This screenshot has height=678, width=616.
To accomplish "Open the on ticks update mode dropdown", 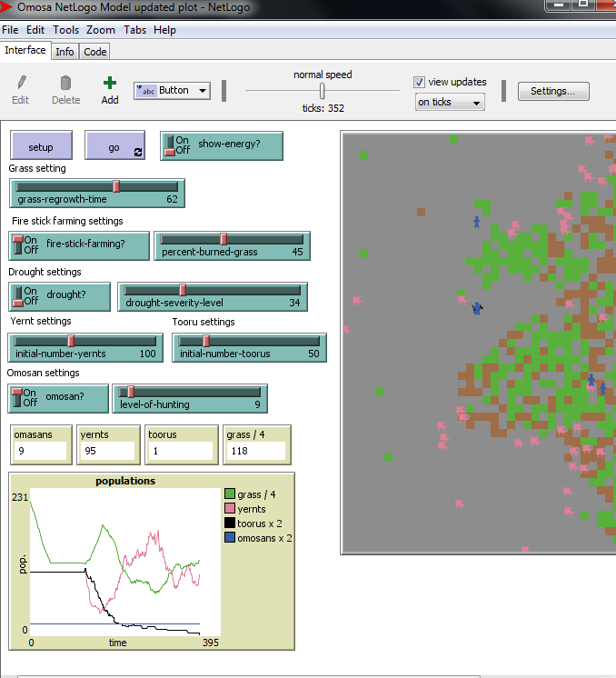I will [x=450, y=102].
